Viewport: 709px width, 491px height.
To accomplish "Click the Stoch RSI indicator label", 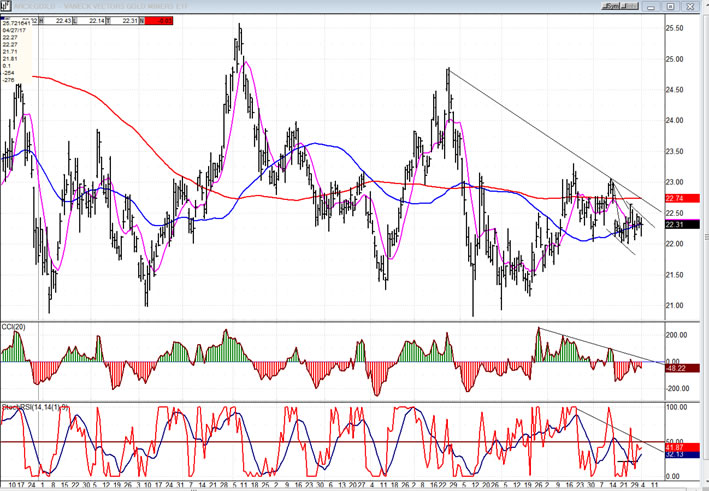I will point(27,409).
